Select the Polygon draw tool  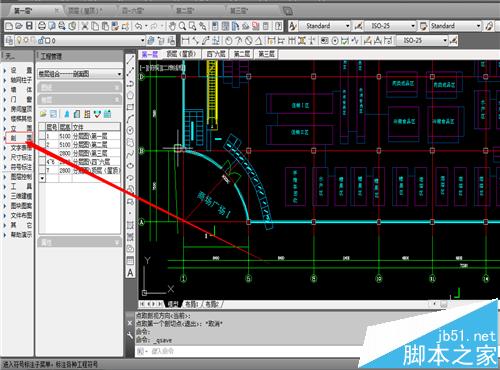coord(130,95)
